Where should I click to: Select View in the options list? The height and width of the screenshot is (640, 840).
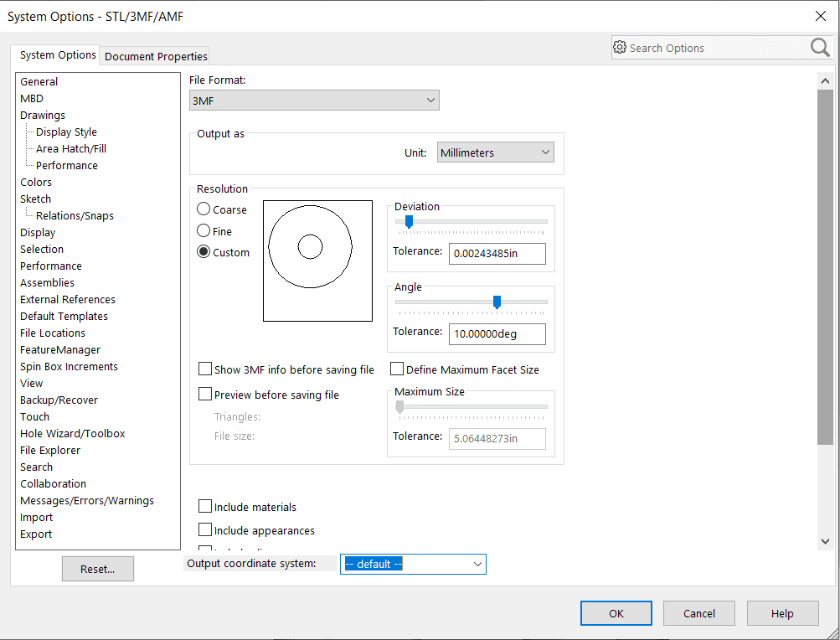point(31,384)
